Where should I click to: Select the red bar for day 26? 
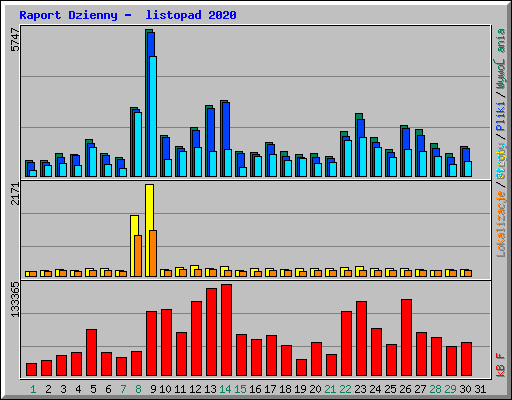pos(406,338)
